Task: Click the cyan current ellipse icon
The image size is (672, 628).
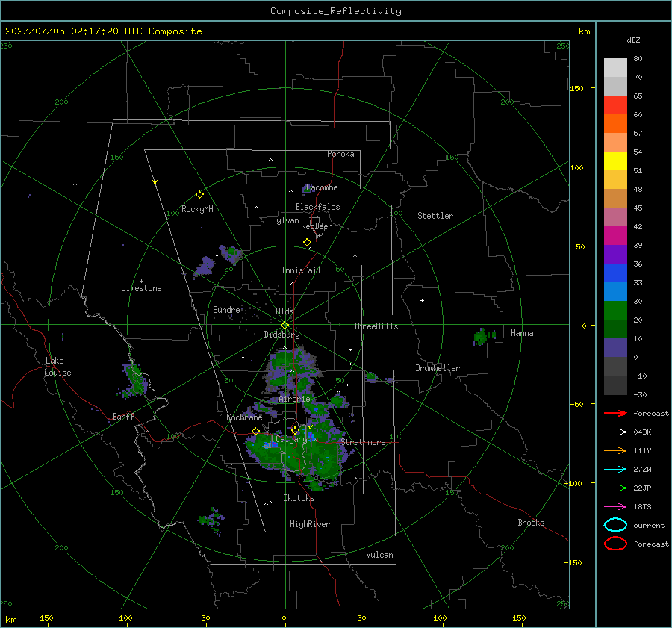Action: pos(615,525)
